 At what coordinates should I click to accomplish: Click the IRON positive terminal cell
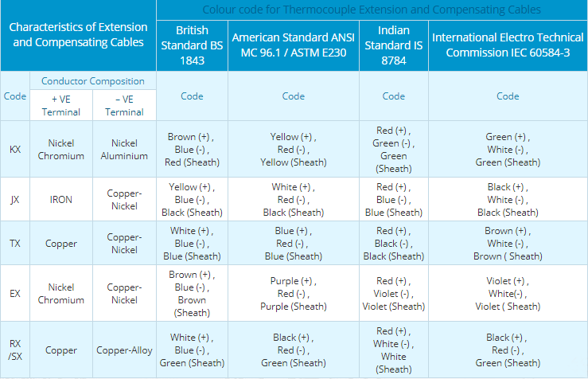pyautogui.click(x=61, y=200)
